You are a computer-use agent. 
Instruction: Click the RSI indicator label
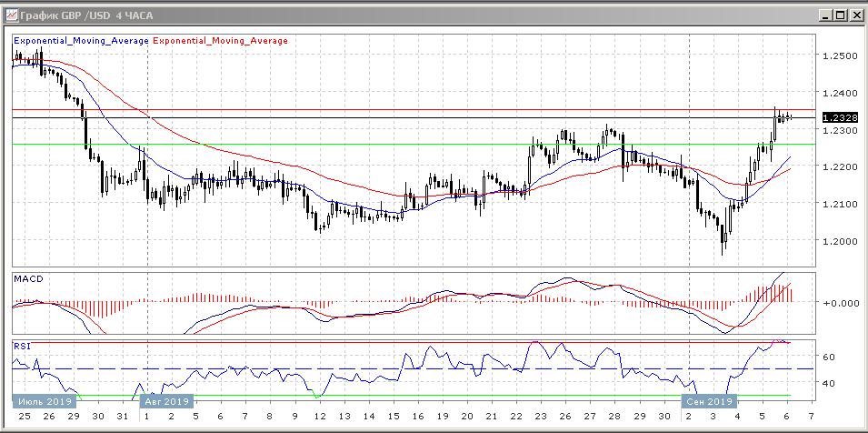pos(24,347)
